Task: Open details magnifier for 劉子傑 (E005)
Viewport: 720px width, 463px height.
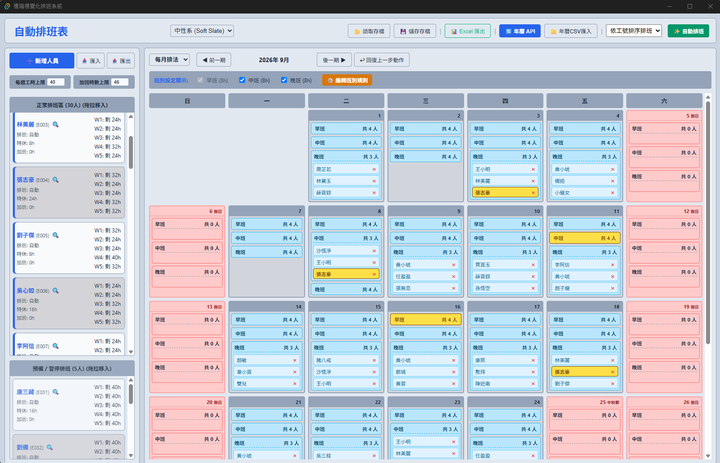Action: pyautogui.click(x=56, y=235)
